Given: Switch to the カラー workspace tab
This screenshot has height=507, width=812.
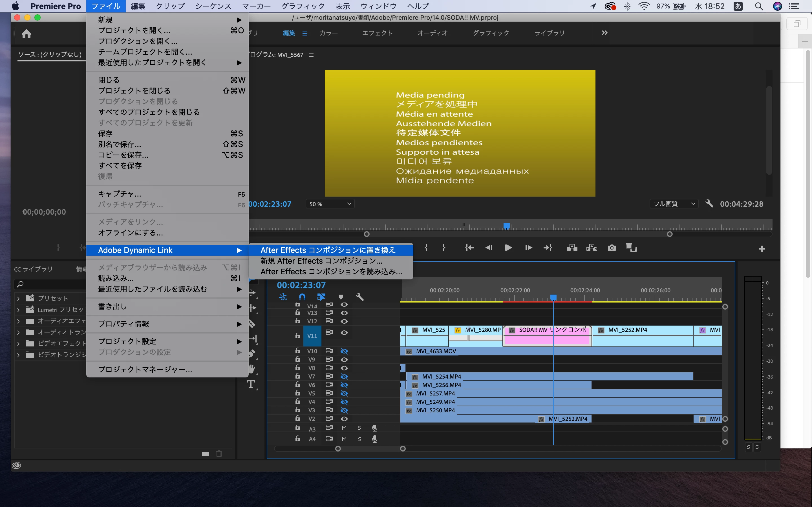Looking at the screenshot, I should 328,33.
